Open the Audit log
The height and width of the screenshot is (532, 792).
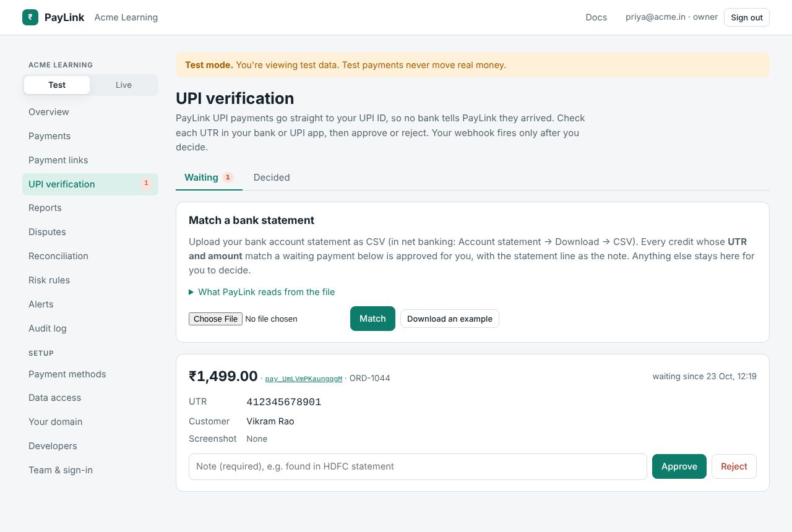[x=90, y=328]
